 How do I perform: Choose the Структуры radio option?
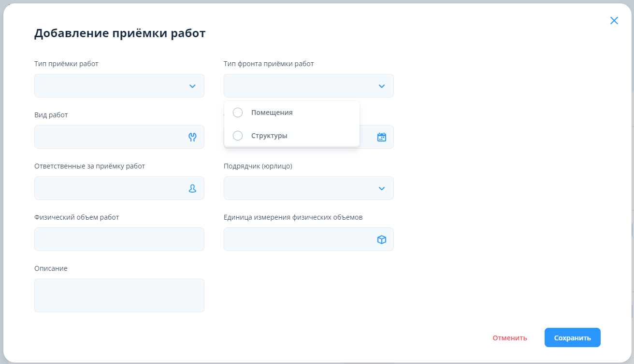[238, 136]
